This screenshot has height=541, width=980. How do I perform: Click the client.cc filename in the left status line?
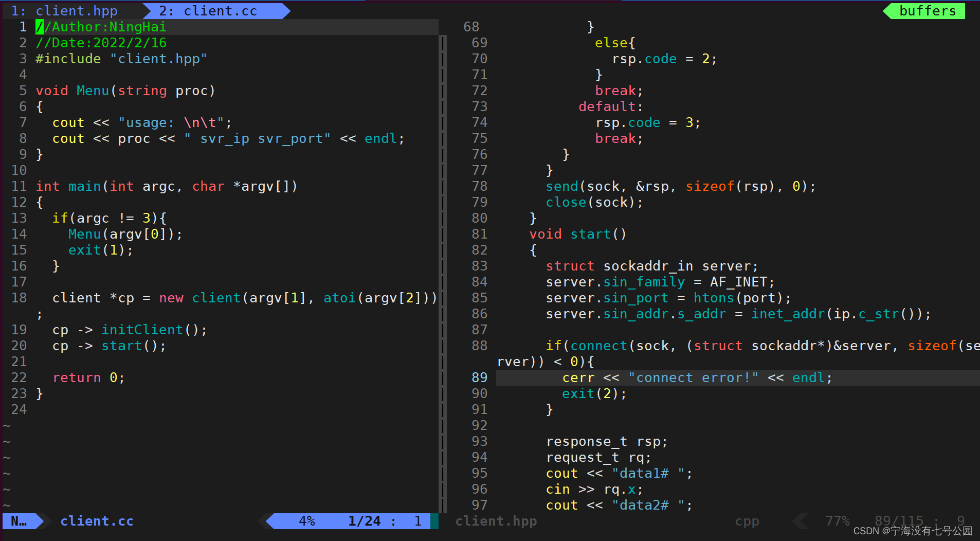[97, 521]
